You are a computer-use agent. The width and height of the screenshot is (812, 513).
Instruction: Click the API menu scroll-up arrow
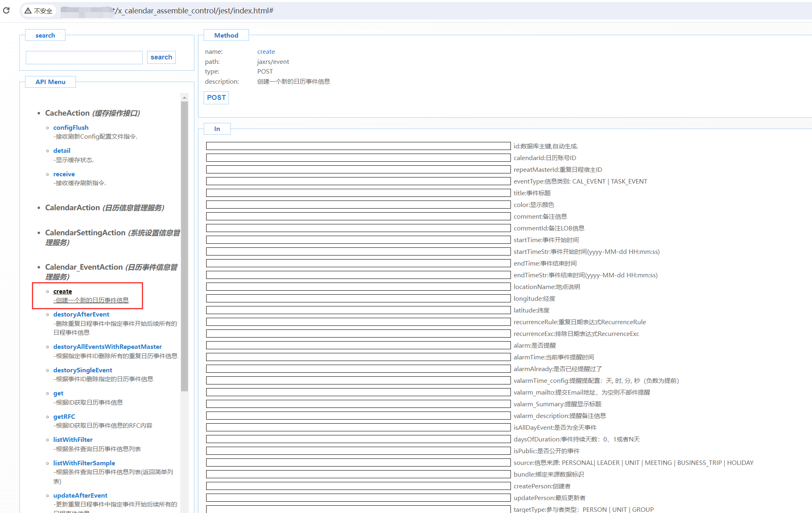tap(185, 98)
